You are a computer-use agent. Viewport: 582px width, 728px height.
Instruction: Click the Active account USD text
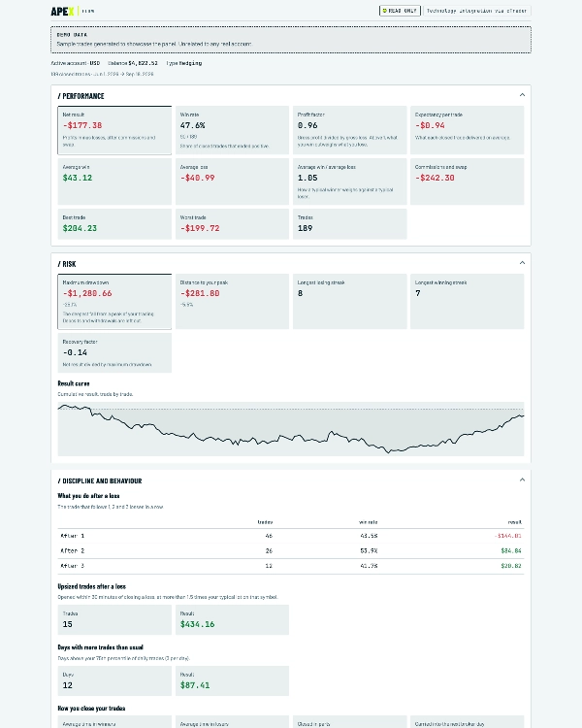76,63
